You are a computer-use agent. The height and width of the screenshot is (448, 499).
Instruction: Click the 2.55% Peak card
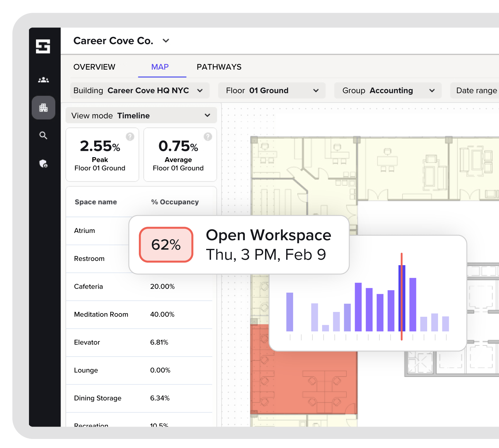(x=102, y=154)
